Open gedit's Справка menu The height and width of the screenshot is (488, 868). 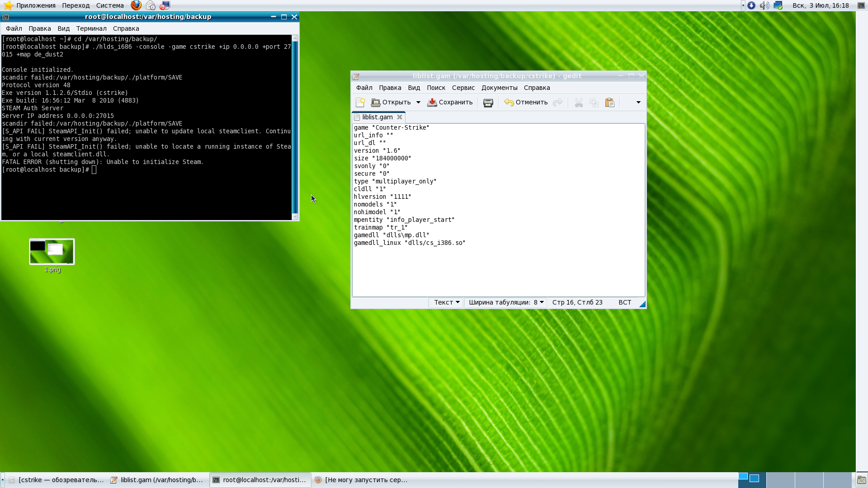coord(537,88)
